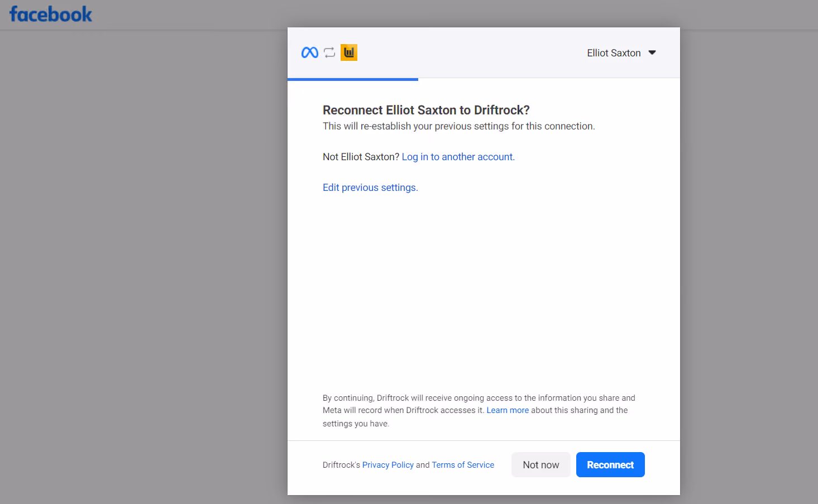
Task: Open the Learn more link
Action: click(508, 410)
